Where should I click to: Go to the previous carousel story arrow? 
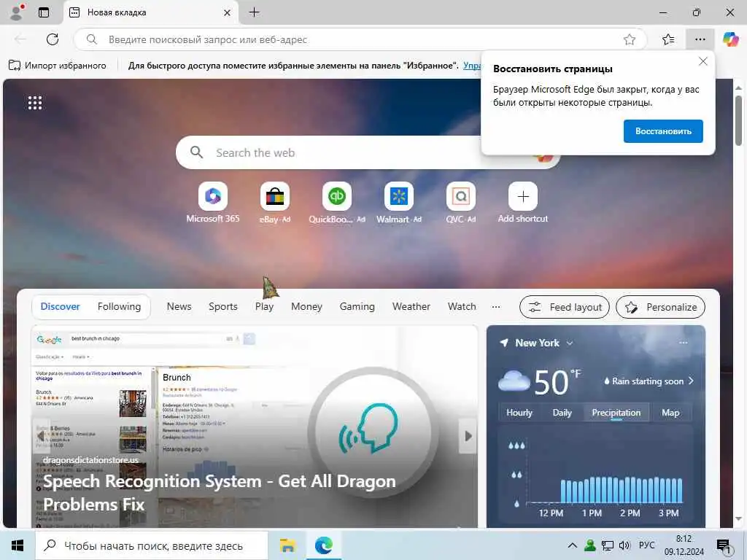(x=41, y=436)
